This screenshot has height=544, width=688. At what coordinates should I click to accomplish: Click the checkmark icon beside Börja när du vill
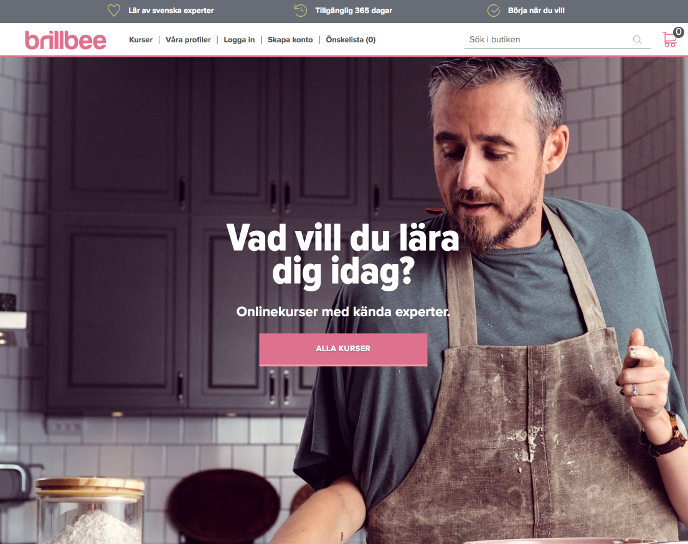tap(494, 10)
